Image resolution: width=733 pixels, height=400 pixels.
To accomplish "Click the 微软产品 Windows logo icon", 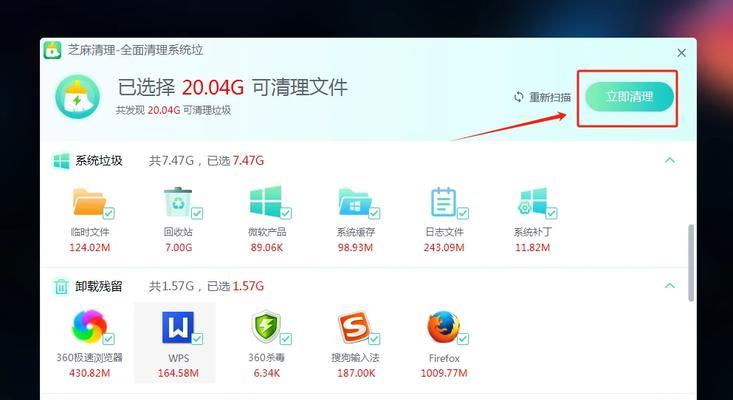I will coord(266,201).
